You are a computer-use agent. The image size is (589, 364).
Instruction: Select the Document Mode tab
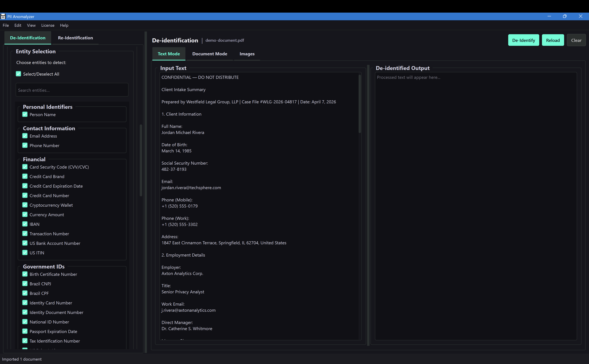[x=210, y=54]
